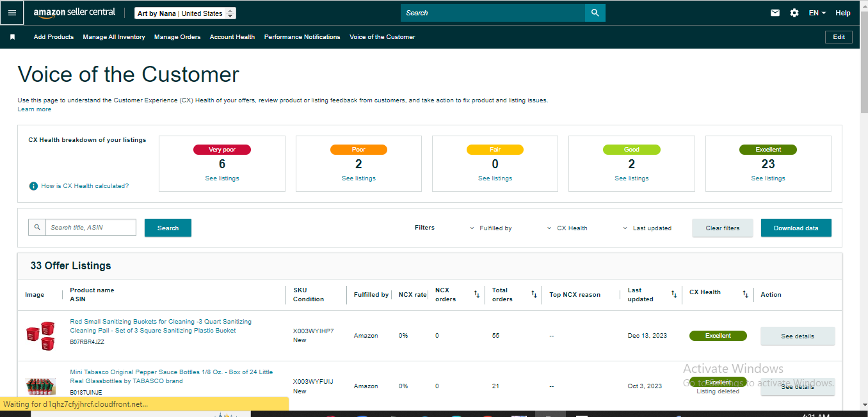
Task: Click the magnifier icon in title search box
Action: [x=37, y=227]
